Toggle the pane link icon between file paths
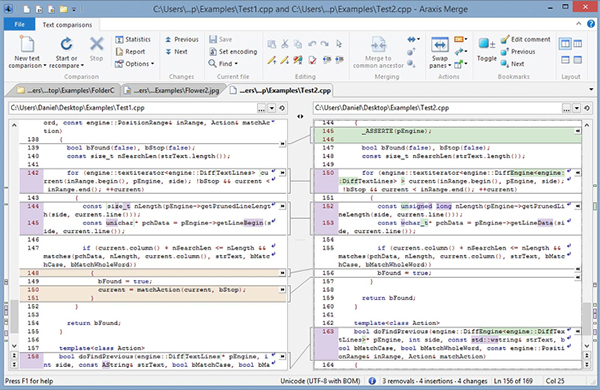This screenshot has height=390, width=600. 300,116
